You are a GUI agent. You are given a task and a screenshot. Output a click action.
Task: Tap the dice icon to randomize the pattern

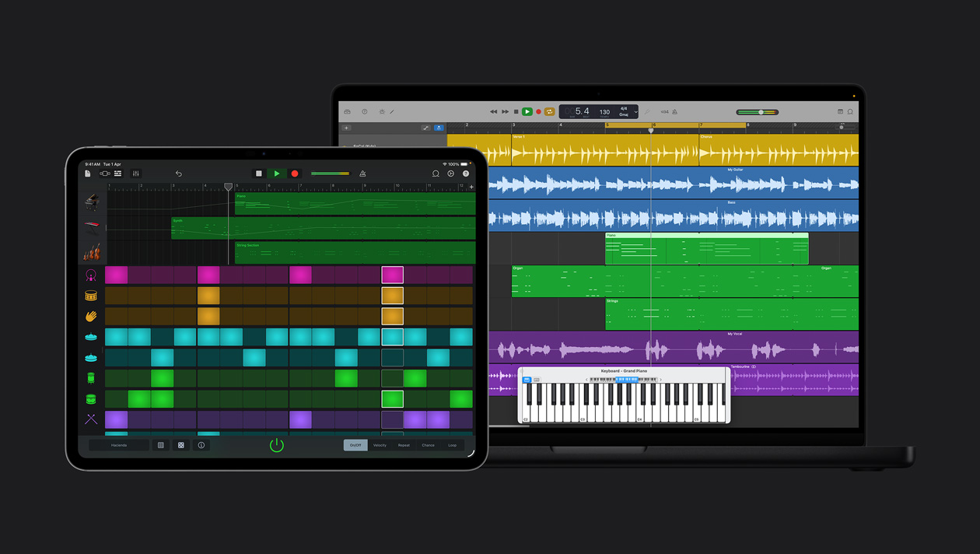tap(181, 444)
